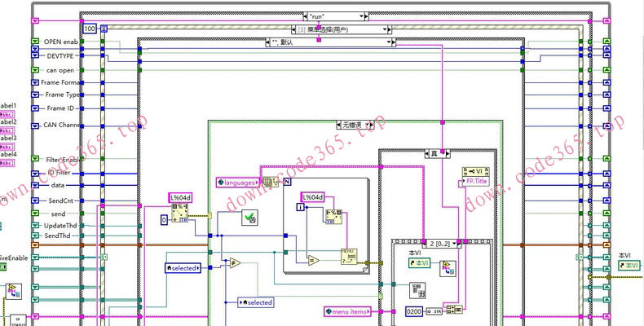This screenshot has width=644, height=326.
Task: Select the Format Into String node
Action: (333, 216)
